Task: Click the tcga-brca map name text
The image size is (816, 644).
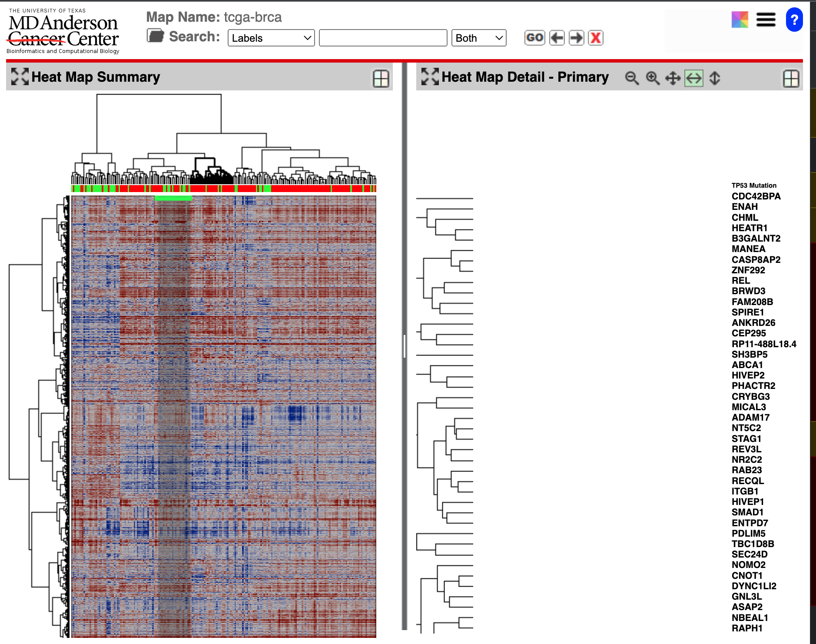Action: pos(252,17)
